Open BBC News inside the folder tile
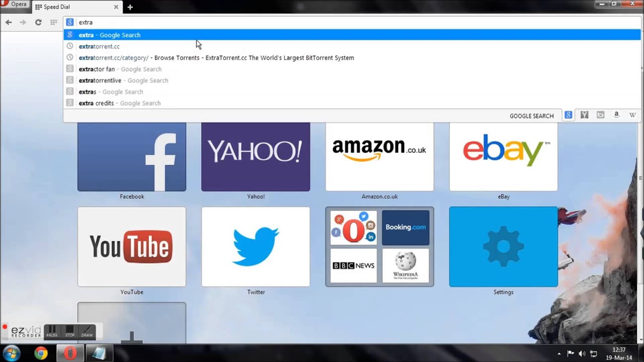644x362 pixels. (x=354, y=265)
